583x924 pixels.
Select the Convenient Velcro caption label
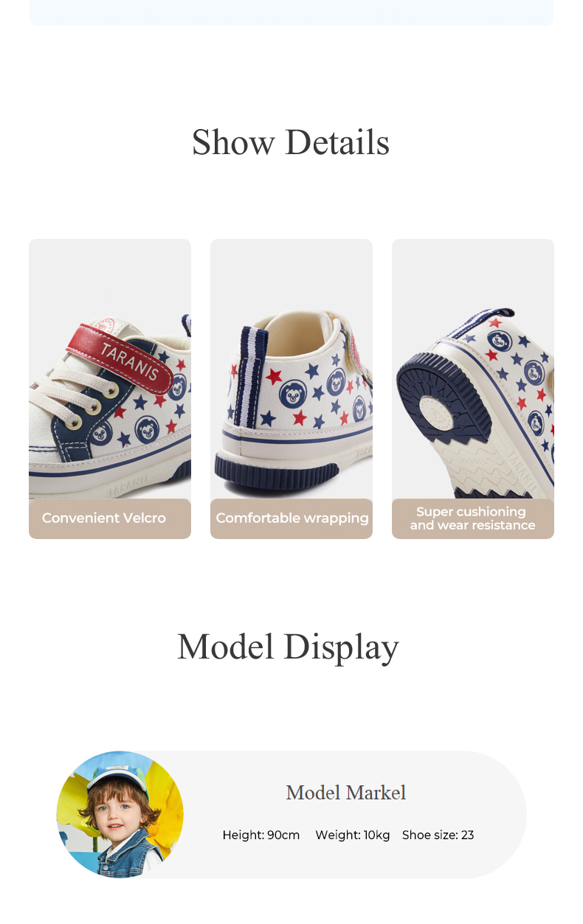coord(104,518)
